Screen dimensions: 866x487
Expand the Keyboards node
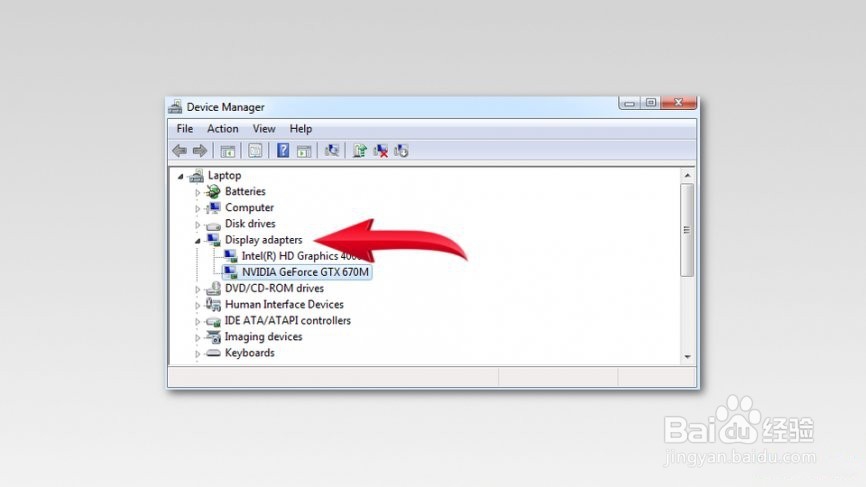pos(197,354)
